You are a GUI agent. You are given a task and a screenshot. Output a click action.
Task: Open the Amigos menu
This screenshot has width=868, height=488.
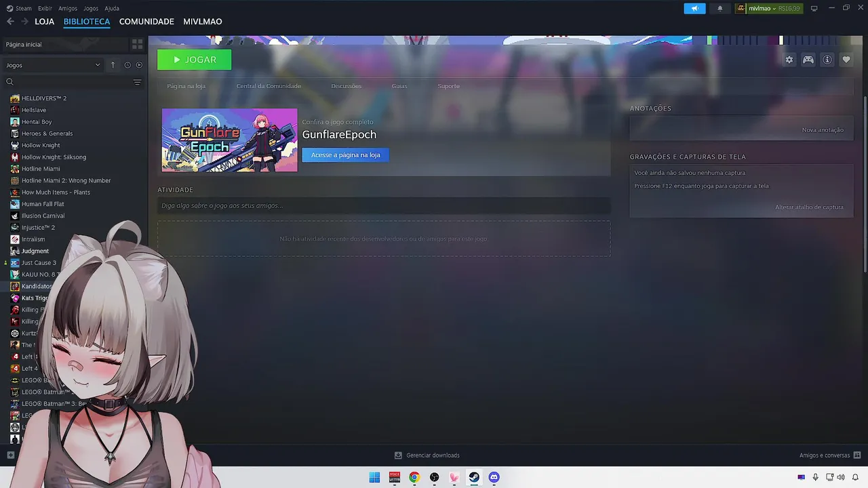(68, 8)
